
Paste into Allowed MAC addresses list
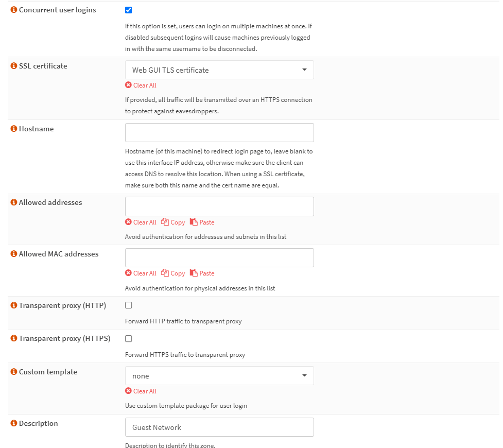tap(202, 273)
